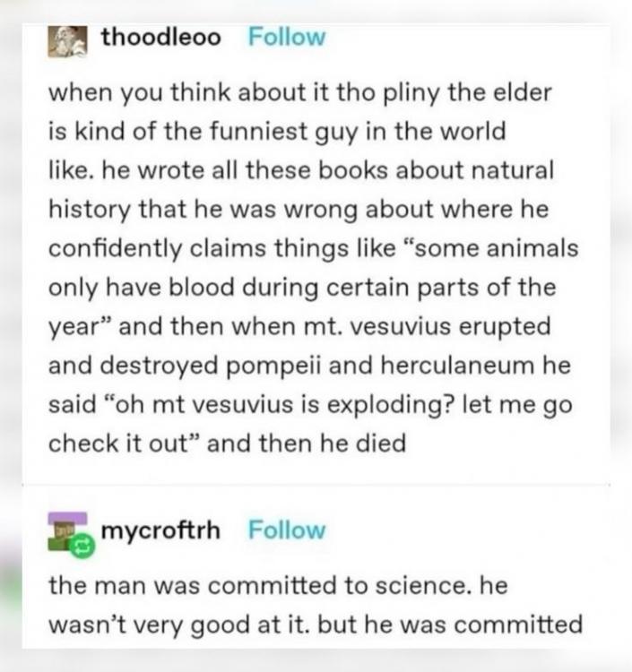This screenshot has width=632, height=672.
Task: Follow the user mycroftrh
Action: [287, 530]
